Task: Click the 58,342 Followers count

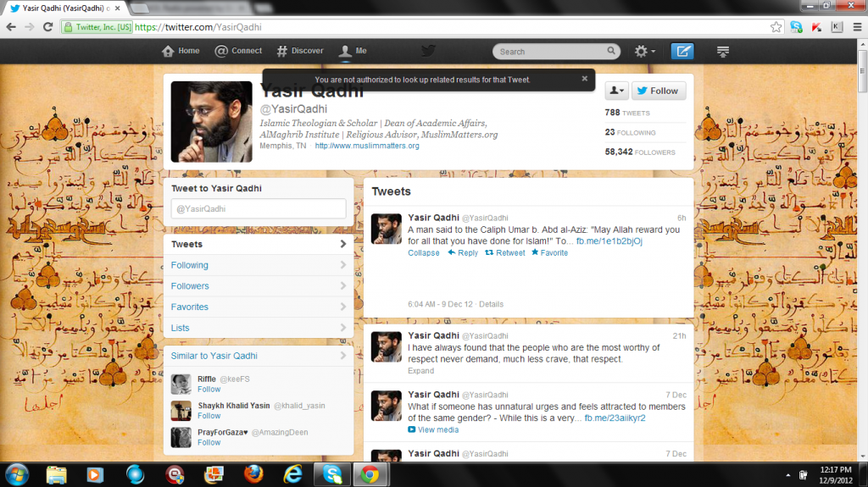Action: (640, 152)
